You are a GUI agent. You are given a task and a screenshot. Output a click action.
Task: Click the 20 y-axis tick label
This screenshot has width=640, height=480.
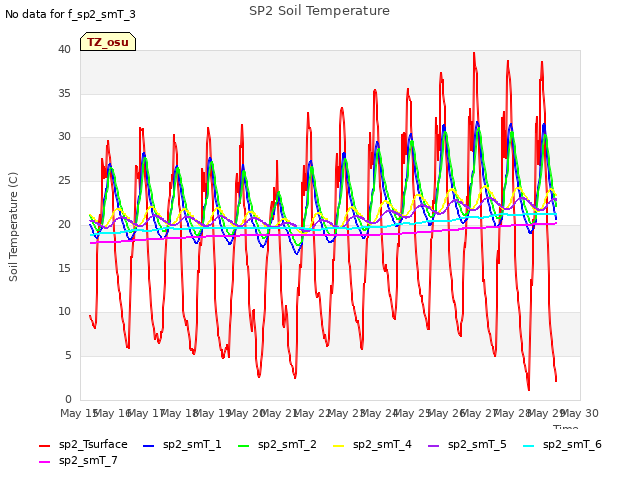[64, 224]
